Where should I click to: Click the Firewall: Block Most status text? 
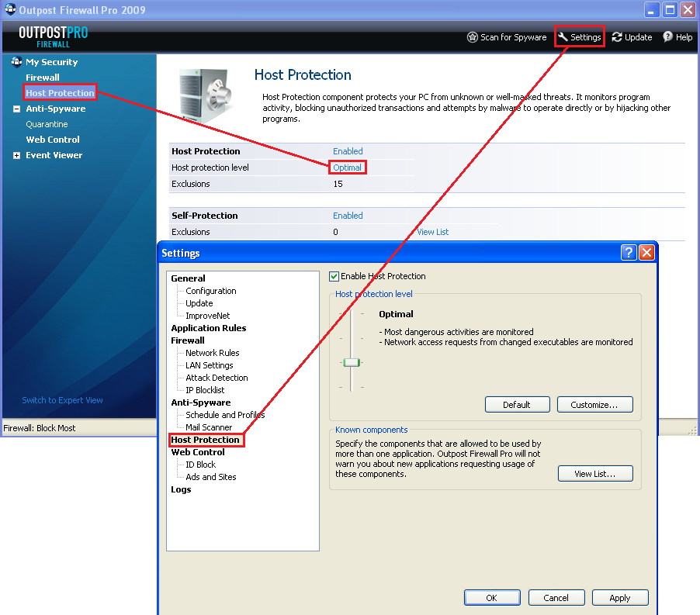pos(40,428)
